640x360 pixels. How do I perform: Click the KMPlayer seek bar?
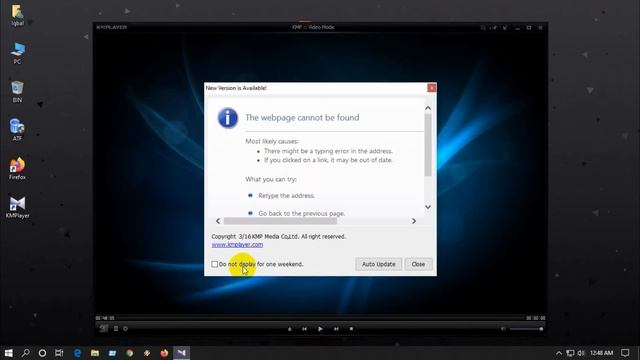(320, 318)
